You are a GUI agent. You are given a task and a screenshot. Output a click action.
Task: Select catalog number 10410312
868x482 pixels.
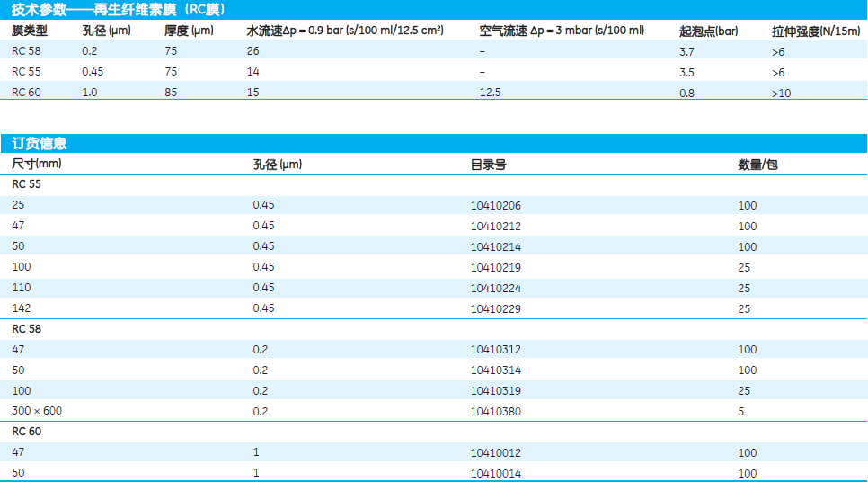coord(495,350)
